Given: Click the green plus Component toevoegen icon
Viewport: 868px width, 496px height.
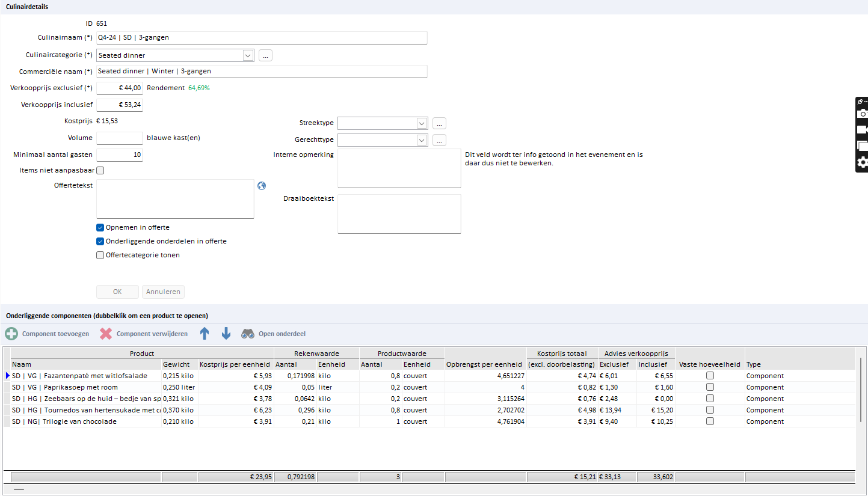Looking at the screenshot, I should click(11, 334).
